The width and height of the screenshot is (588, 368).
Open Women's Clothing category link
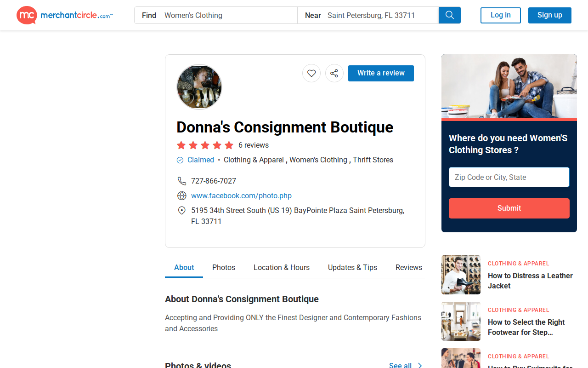[x=318, y=160]
